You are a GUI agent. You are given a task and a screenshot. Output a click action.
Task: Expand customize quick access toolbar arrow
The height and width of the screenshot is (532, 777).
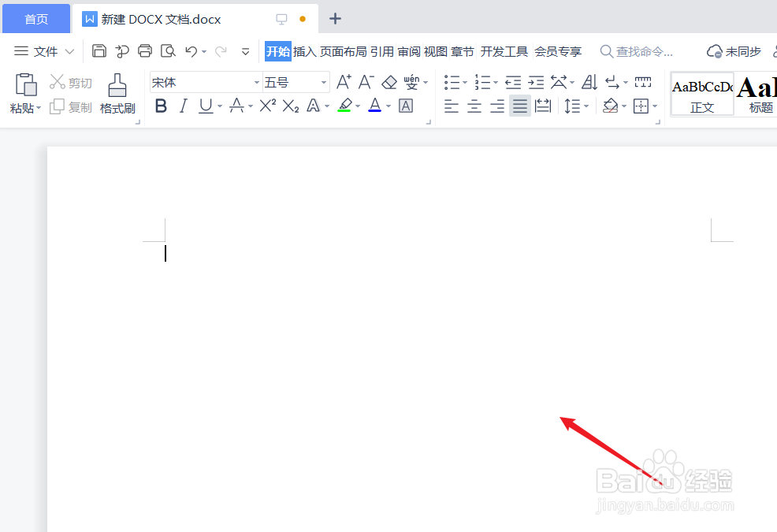[245, 51]
